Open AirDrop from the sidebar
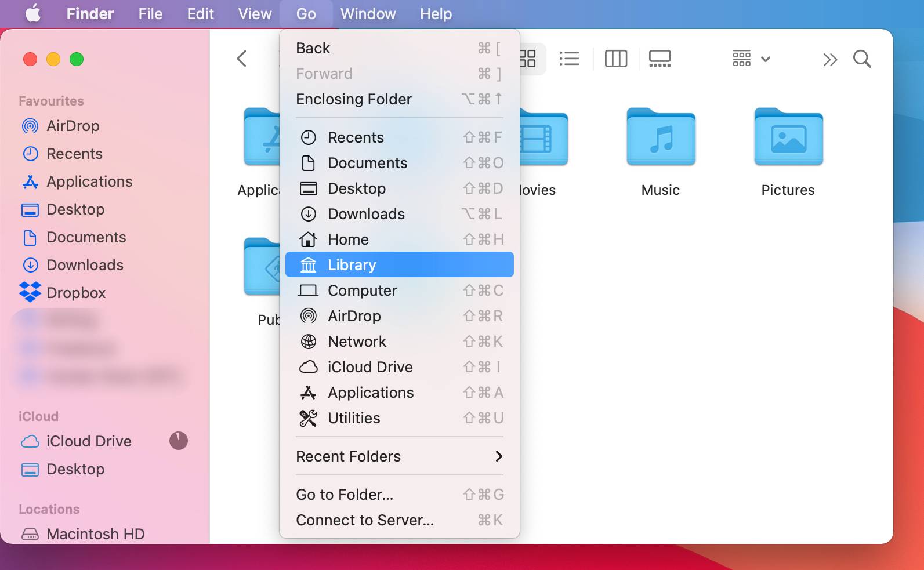Screen dimensions: 924x570 point(73,126)
